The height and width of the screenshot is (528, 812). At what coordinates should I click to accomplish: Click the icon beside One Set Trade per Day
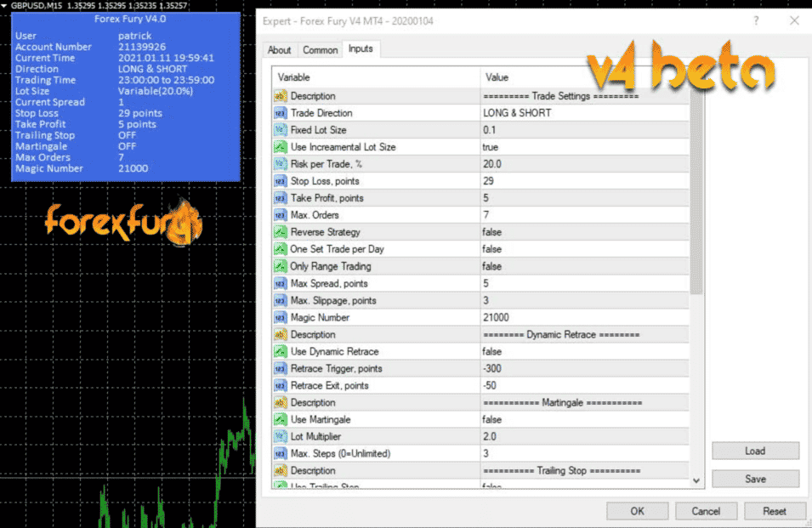280,249
